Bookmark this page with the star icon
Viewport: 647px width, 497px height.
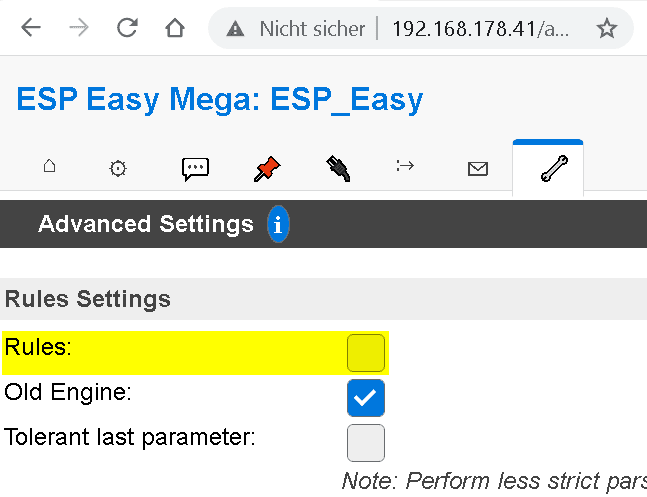click(x=607, y=28)
